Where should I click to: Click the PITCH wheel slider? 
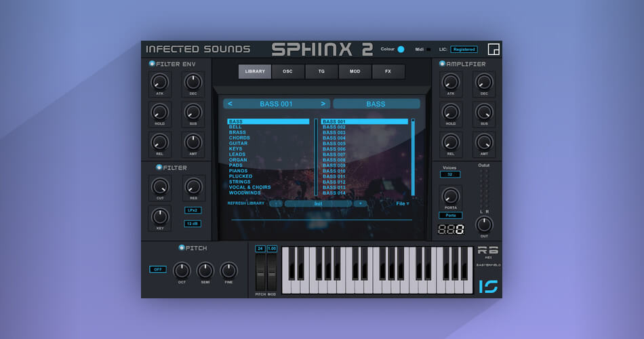[260, 272]
